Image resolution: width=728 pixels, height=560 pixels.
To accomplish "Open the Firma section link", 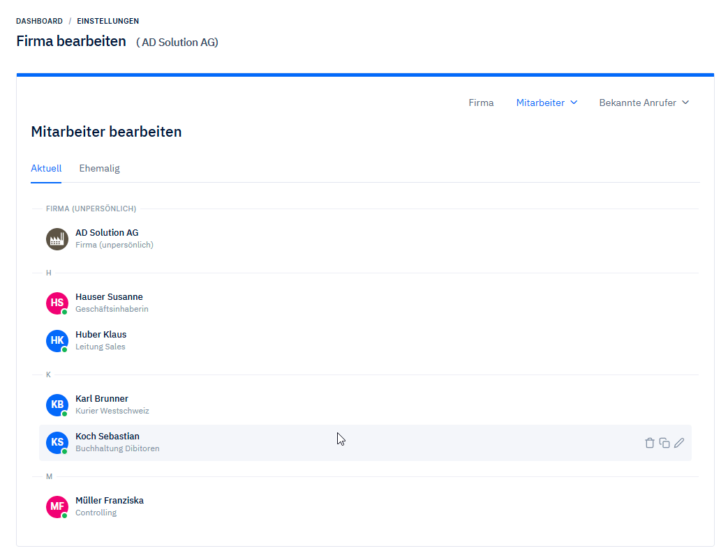I will [481, 103].
